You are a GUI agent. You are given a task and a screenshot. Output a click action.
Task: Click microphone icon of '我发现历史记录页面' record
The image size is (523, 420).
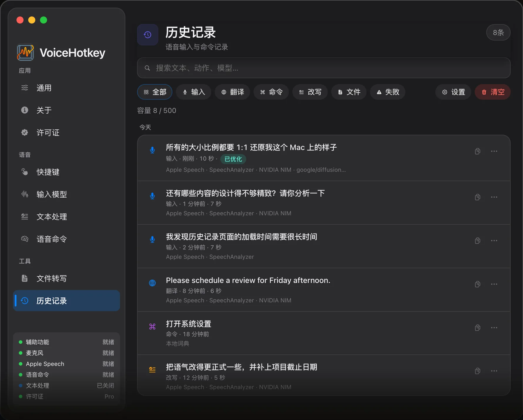(x=152, y=239)
